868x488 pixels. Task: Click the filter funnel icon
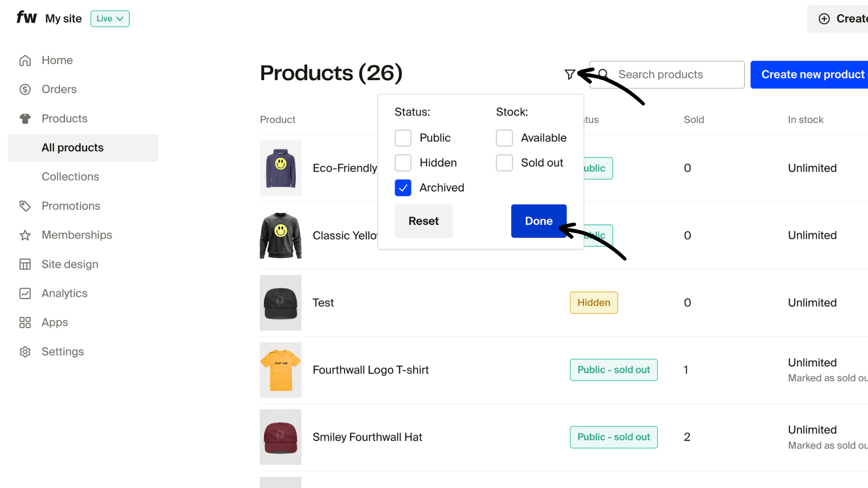570,75
